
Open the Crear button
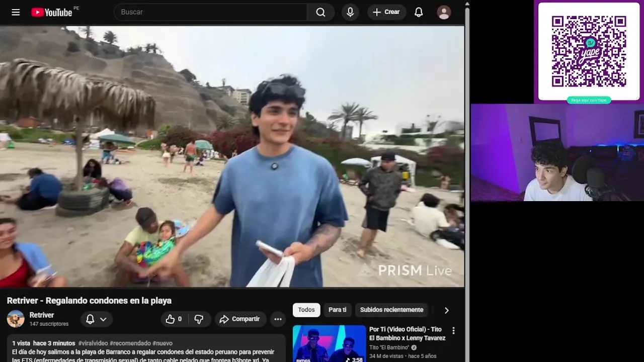386,12
